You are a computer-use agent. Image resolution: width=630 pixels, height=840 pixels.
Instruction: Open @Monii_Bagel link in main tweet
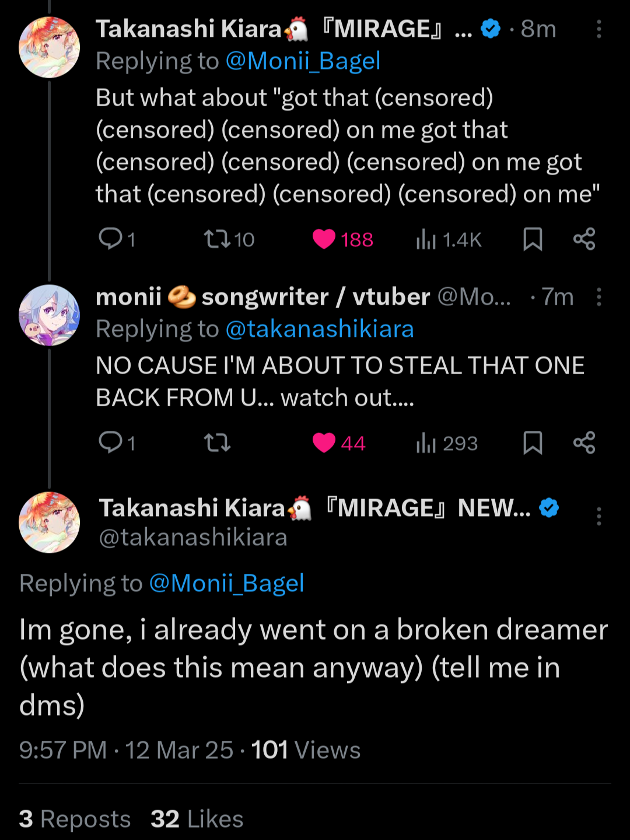[226, 583]
